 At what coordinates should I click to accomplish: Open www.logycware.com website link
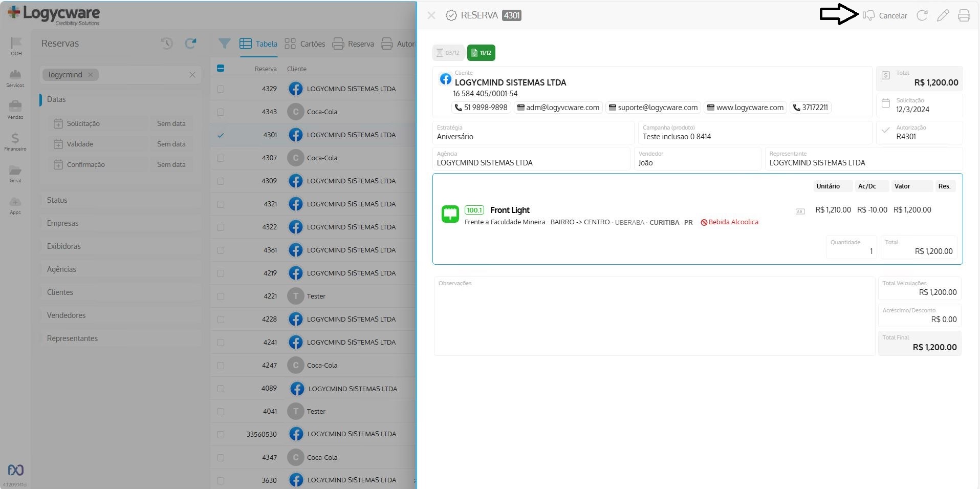pyautogui.click(x=745, y=108)
